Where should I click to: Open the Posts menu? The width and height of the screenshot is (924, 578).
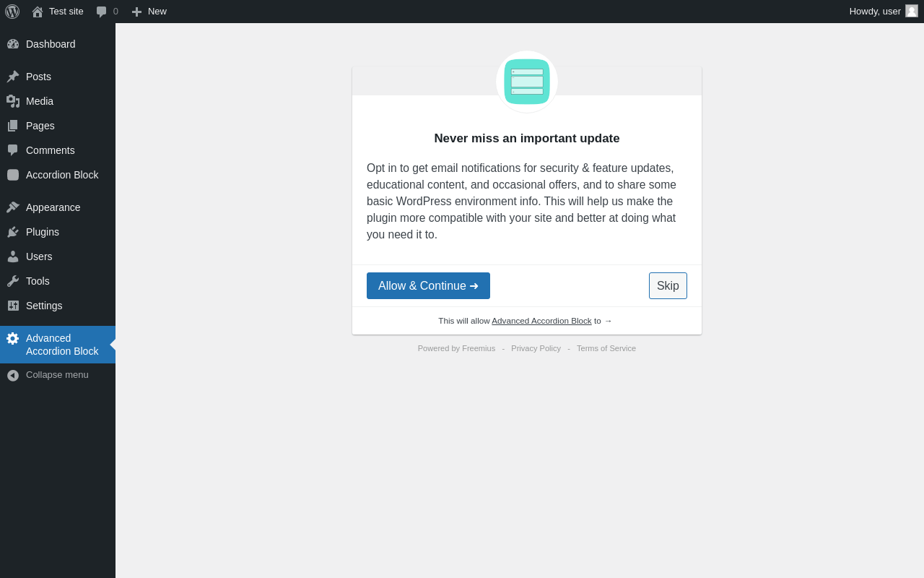(x=58, y=77)
